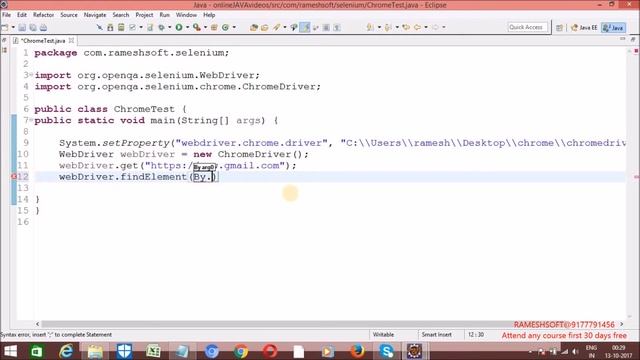
Task: Collapse the import block at line 3
Action: point(31,74)
